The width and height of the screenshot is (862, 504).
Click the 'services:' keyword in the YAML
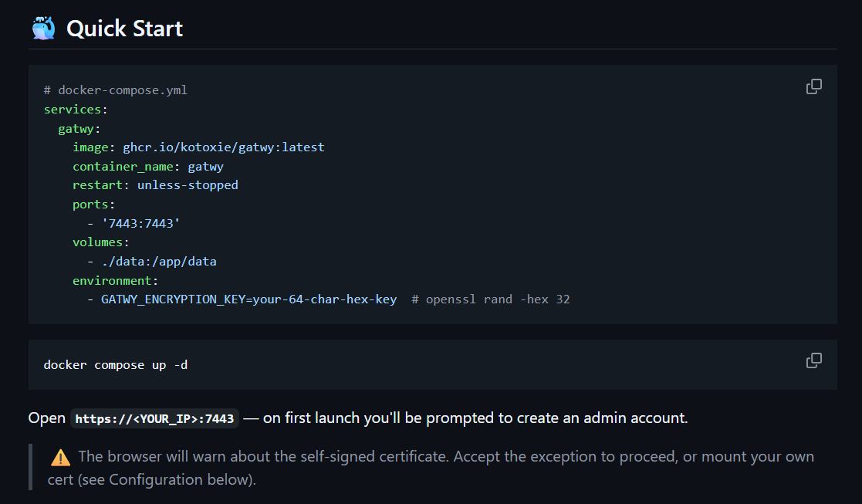point(74,109)
